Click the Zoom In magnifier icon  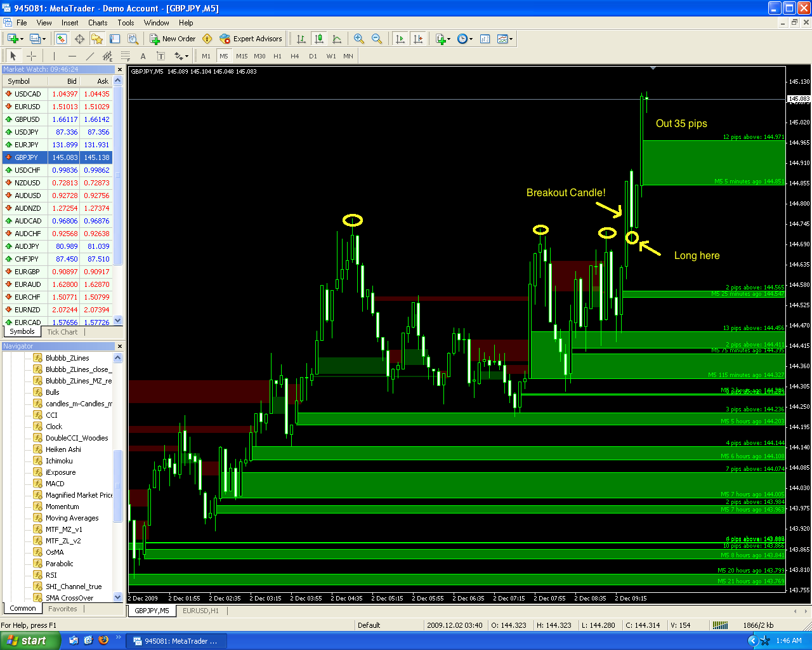pyautogui.click(x=359, y=39)
